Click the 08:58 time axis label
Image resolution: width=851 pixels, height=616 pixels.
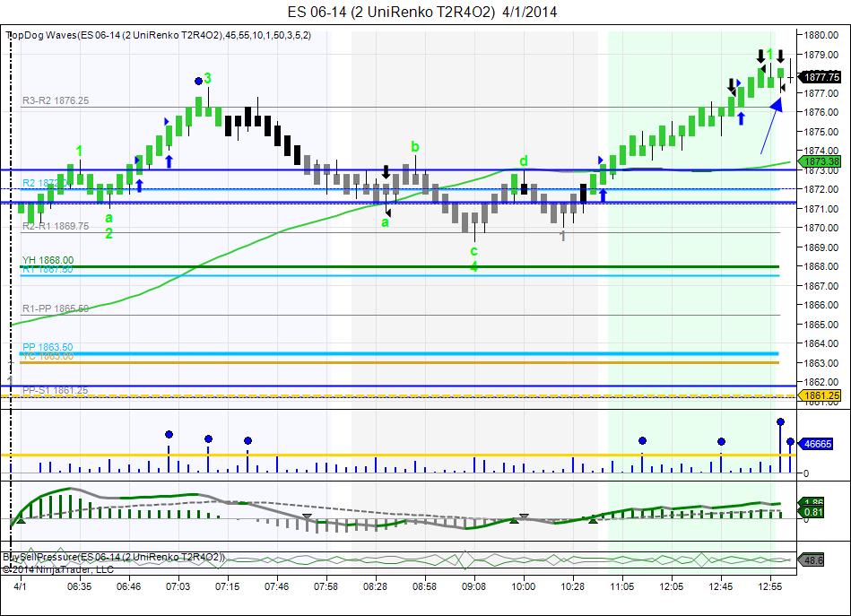(424, 586)
